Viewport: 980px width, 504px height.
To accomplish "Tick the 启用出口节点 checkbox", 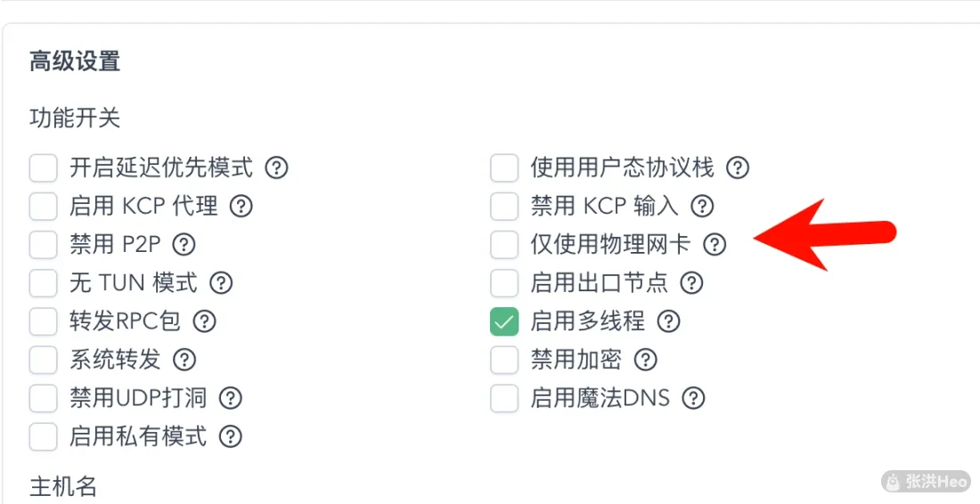I will click(504, 283).
